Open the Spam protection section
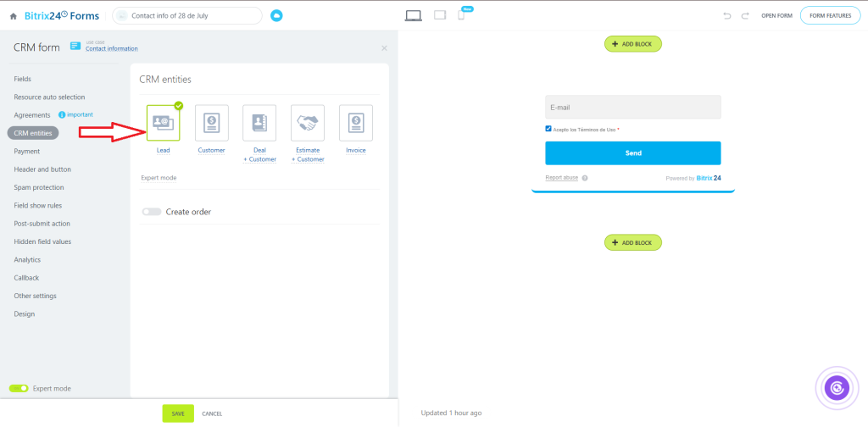868x427 pixels. tap(39, 187)
